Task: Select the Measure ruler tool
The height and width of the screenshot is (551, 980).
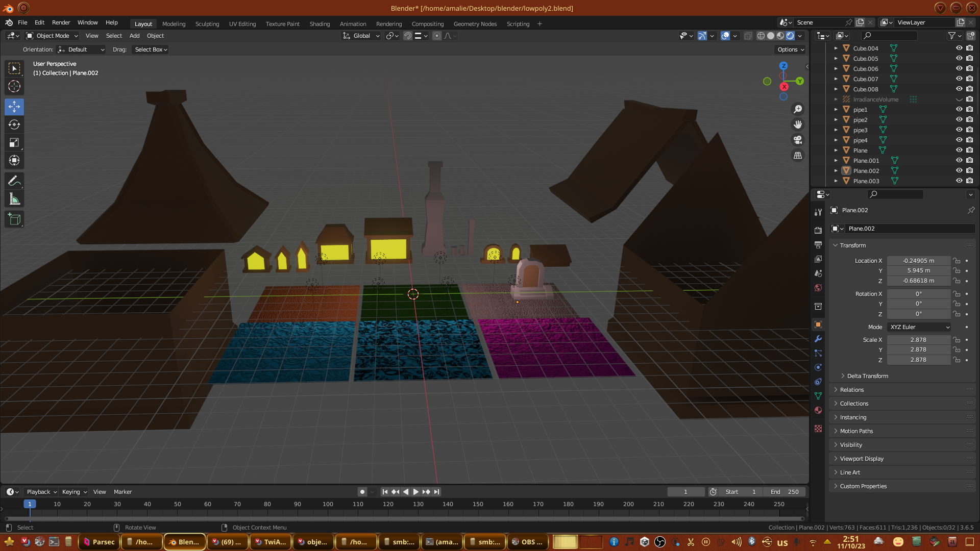Action: tap(14, 199)
